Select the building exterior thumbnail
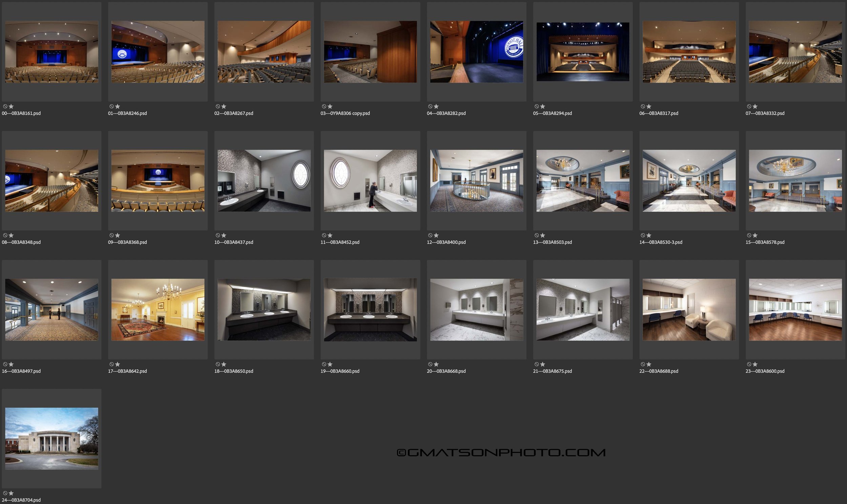This screenshot has height=504, width=847. click(51, 438)
